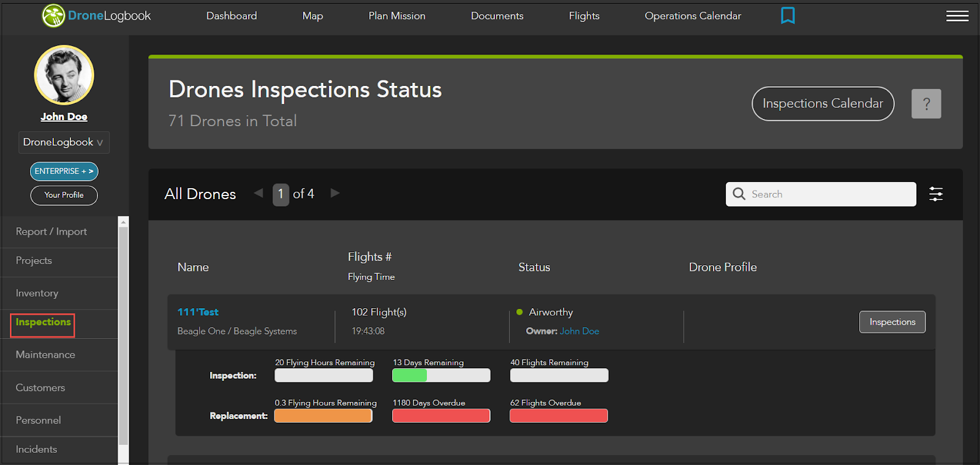Open Projects in sidebar
Image resolution: width=980 pixels, height=465 pixels.
tap(34, 260)
